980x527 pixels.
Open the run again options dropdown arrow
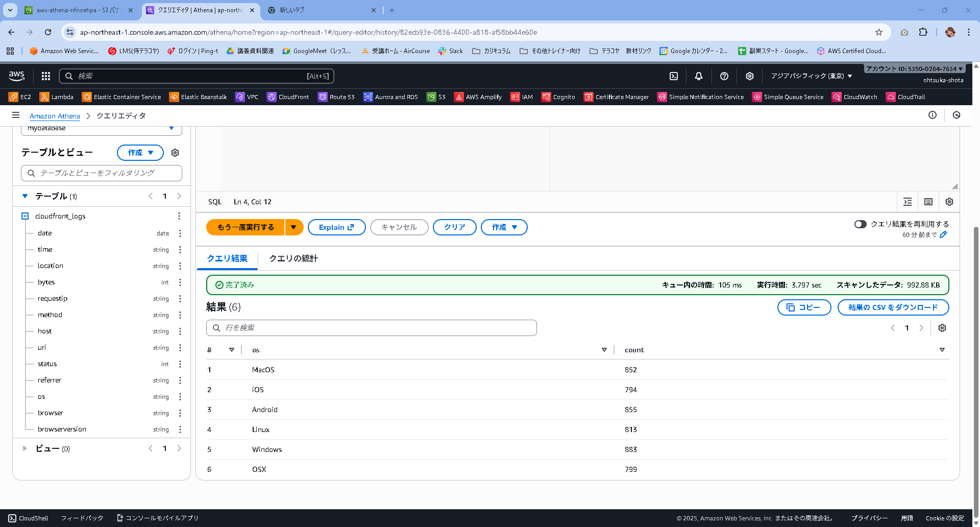click(x=294, y=227)
